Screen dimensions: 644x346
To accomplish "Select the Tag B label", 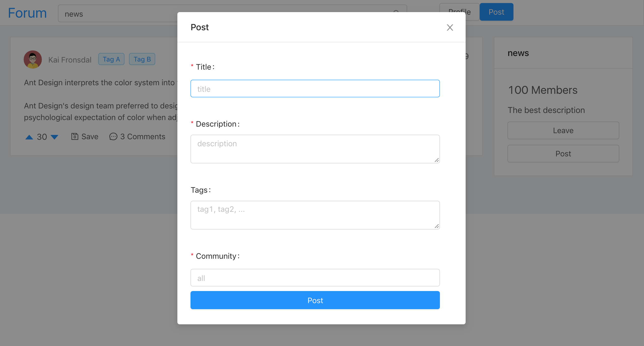I will pyautogui.click(x=142, y=59).
